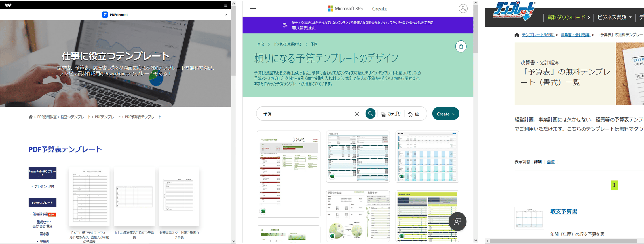Click Excel icon on 月間個人予算 card
The height and width of the screenshot is (244, 644).
click(332, 176)
